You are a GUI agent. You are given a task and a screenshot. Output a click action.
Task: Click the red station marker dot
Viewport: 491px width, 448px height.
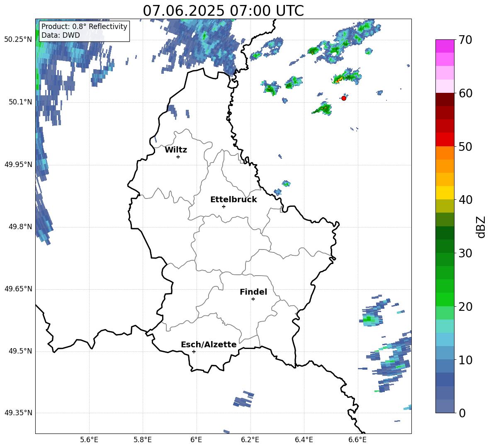(x=344, y=98)
